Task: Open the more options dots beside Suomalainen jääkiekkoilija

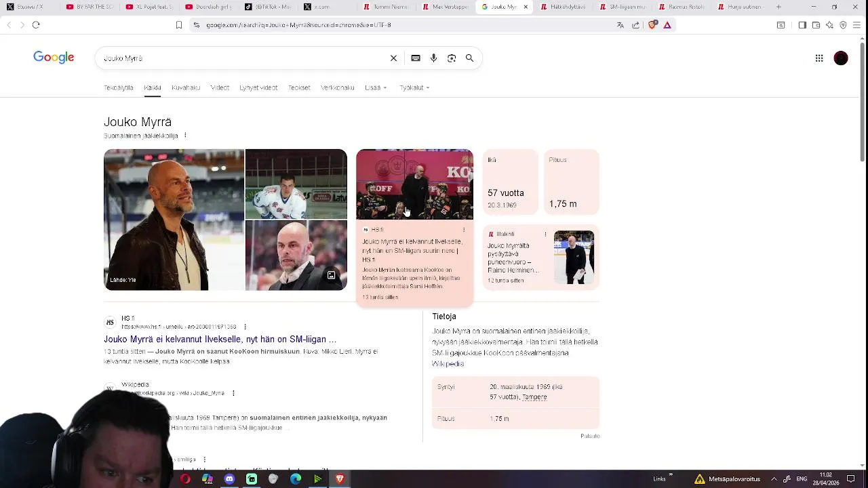Action: coord(185,136)
